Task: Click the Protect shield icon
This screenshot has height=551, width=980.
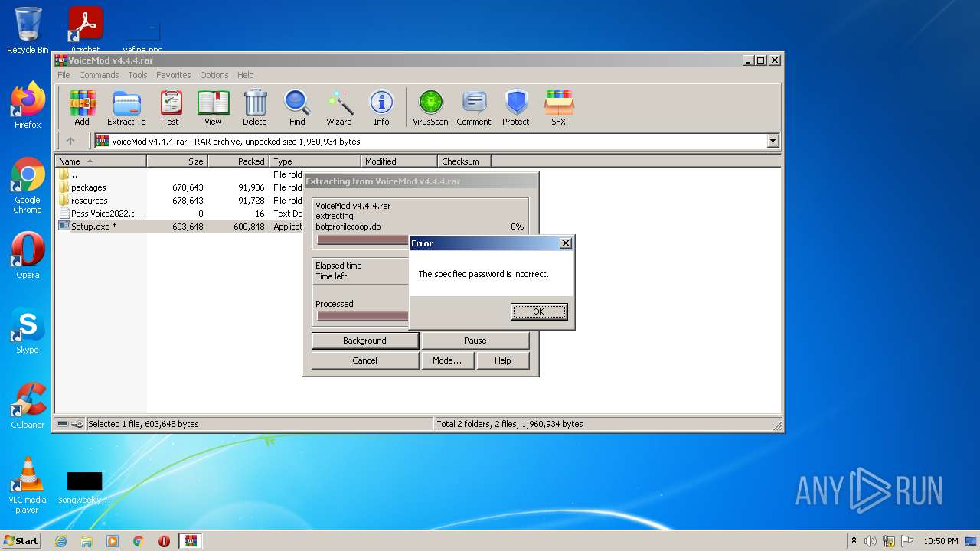Action: (516, 107)
